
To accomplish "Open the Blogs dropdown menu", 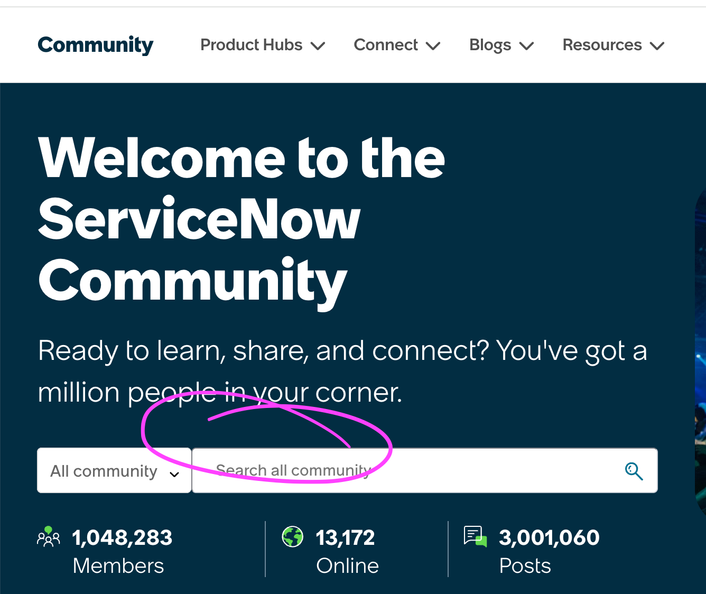I will pos(501,45).
